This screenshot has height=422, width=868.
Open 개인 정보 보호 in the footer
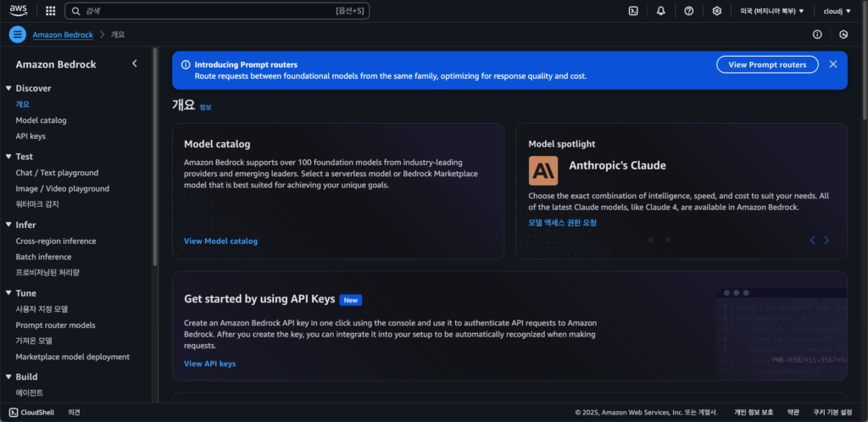[x=754, y=412]
